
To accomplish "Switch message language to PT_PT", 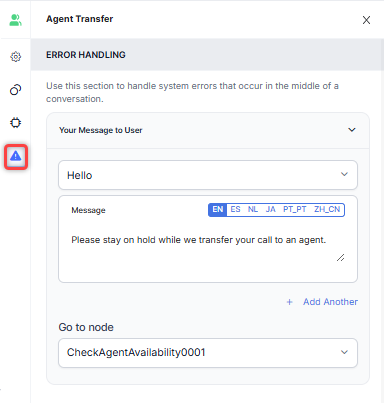I will point(295,210).
